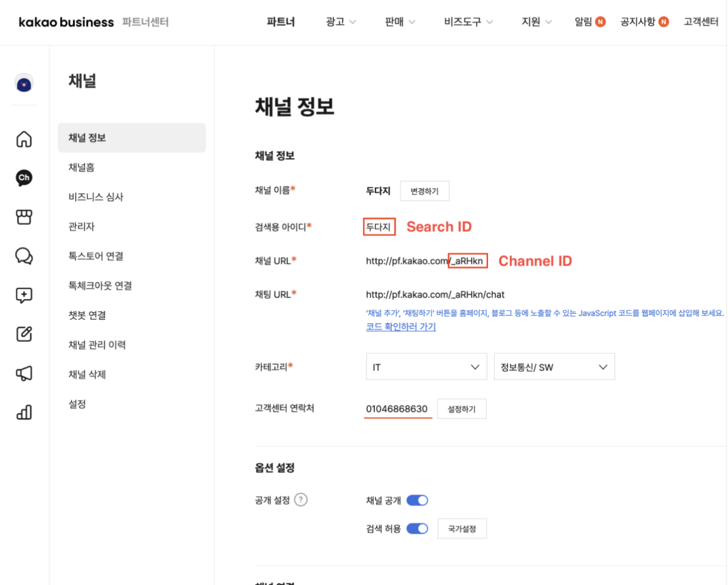Click the channel profile avatar icon

click(24, 84)
